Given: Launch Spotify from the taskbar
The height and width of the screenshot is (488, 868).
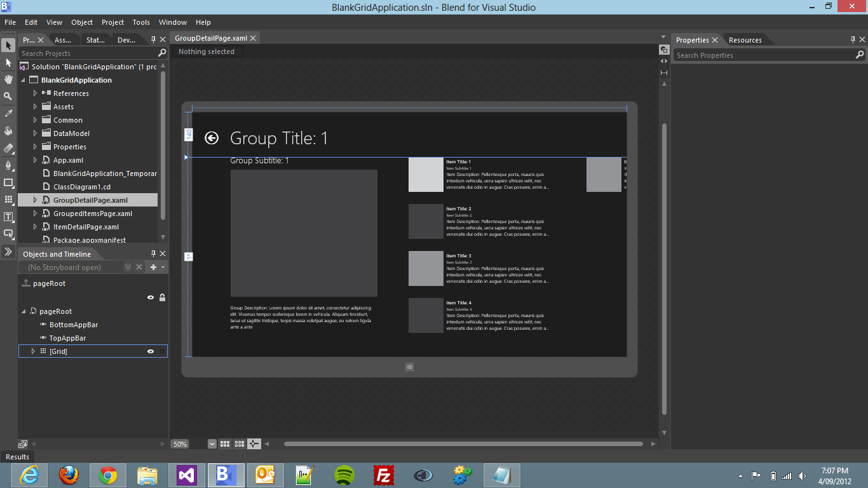Looking at the screenshot, I should tap(344, 475).
